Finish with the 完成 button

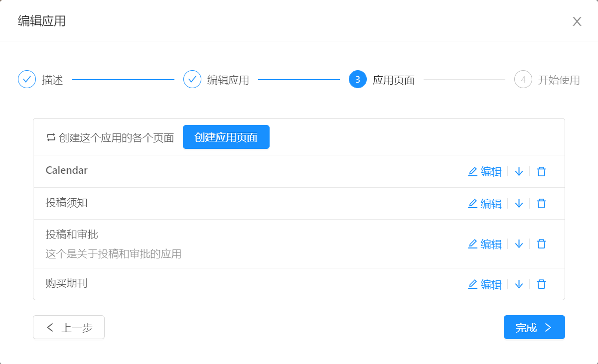[x=534, y=327]
